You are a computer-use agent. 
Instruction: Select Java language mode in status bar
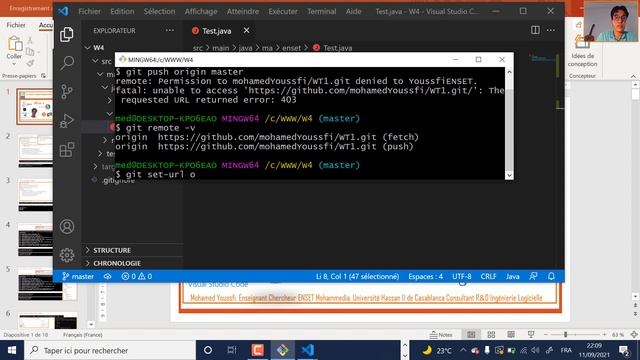(x=513, y=276)
